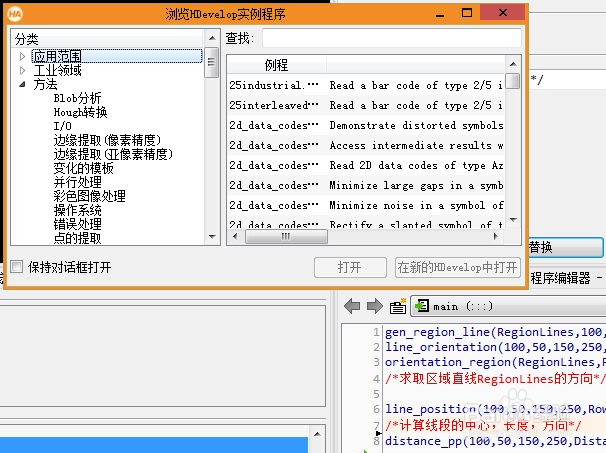Click line_position code line in editor

coord(494,409)
